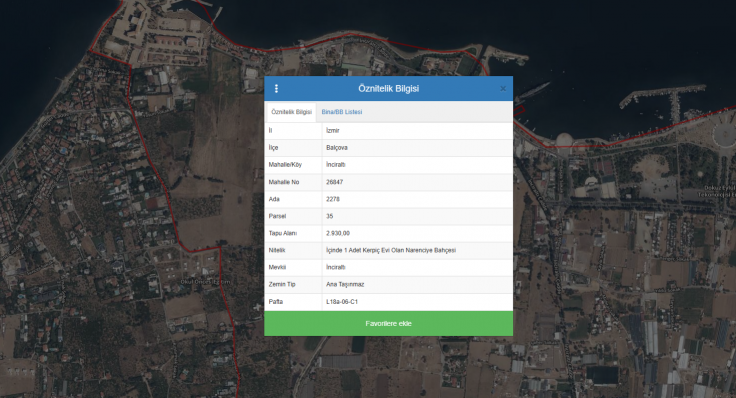736x398 pixels.
Task: Click the Favorilere ekle button
Action: (x=388, y=323)
